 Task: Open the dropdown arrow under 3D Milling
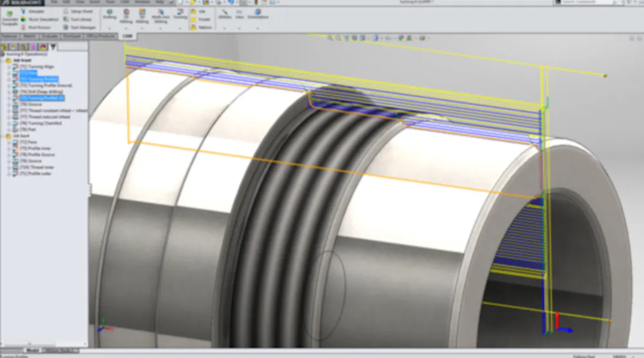click(142, 28)
